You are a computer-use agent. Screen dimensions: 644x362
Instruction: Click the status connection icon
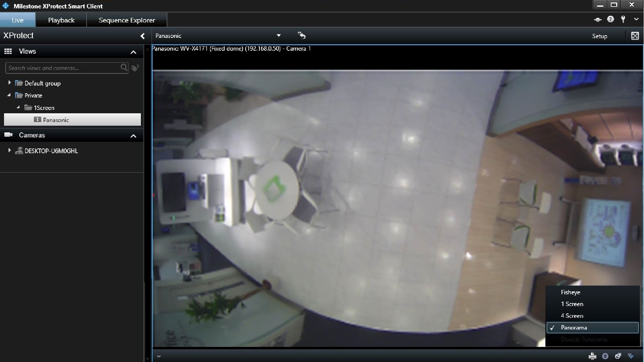[598, 20]
